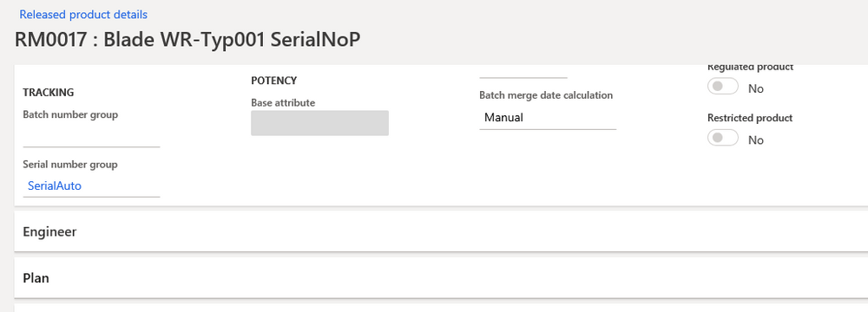Screen dimensions: 868x312
Task: Expand the Engineer section
Action: click(441, 231)
